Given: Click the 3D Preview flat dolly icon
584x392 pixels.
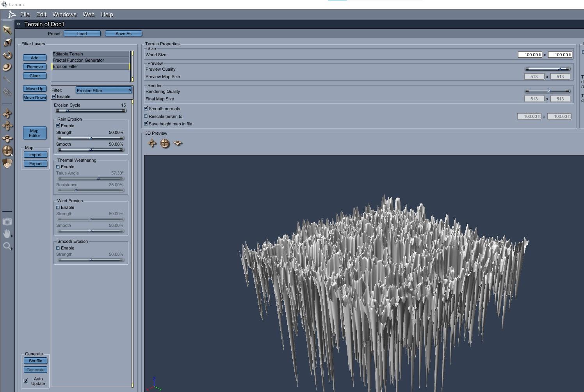Looking at the screenshot, I should (178, 143).
